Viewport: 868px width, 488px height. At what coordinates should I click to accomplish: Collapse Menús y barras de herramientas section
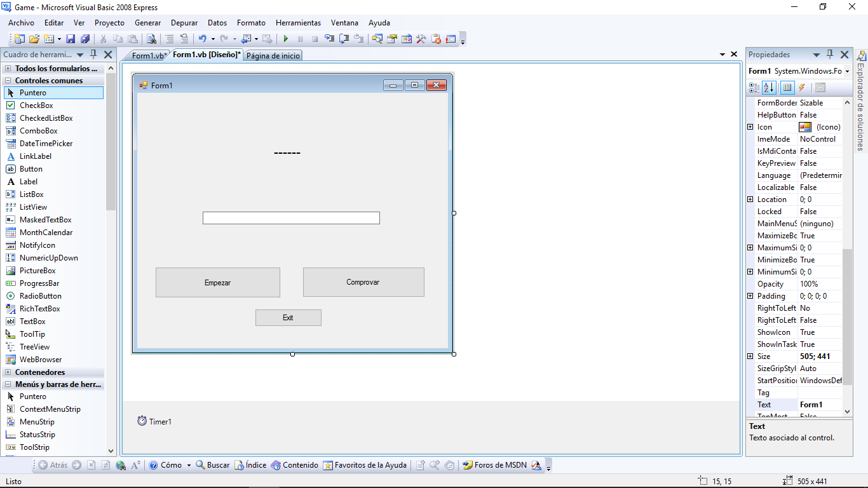point(8,384)
